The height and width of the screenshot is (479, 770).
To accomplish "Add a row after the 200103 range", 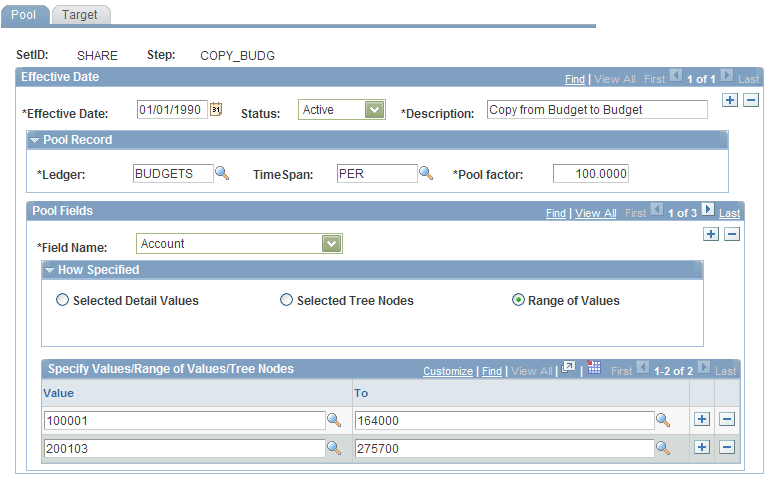I will click(702, 448).
